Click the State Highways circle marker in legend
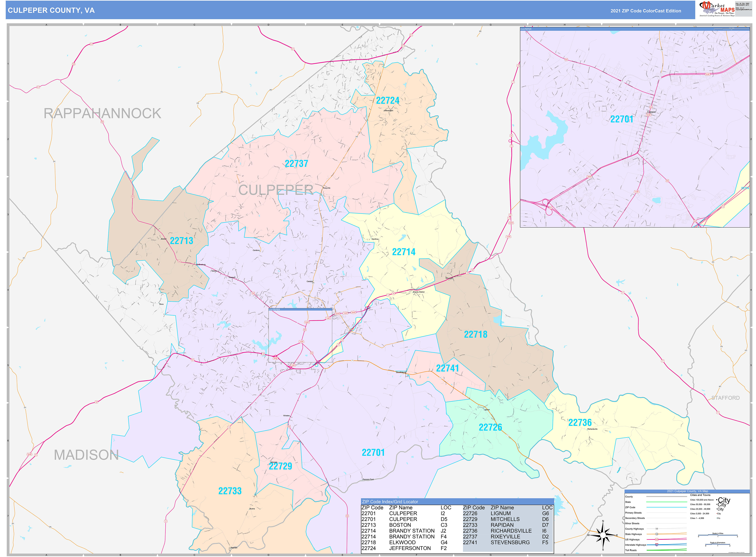756x557 pixels. coord(657,534)
